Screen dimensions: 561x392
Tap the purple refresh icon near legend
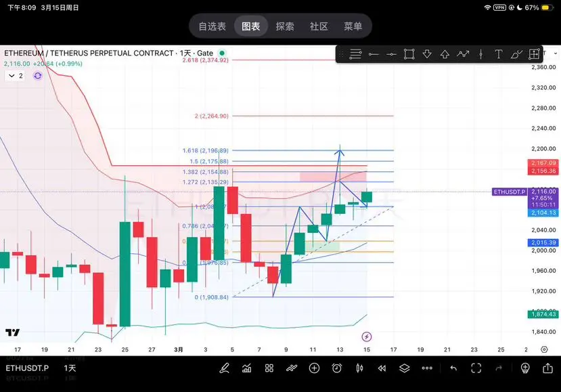[38, 76]
